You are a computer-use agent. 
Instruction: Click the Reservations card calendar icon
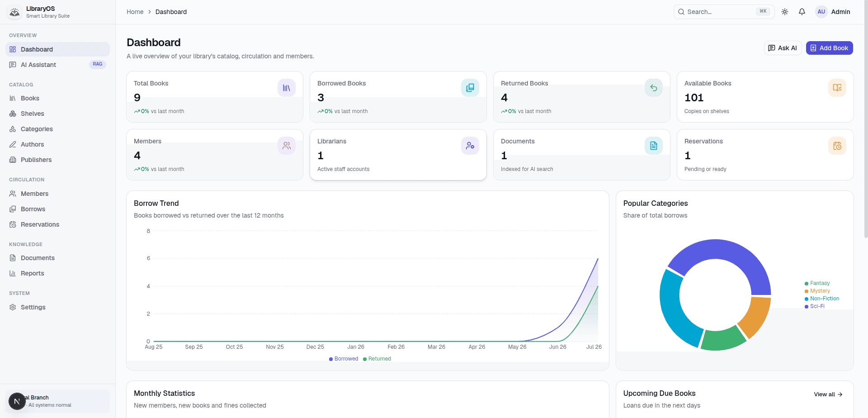[837, 146]
